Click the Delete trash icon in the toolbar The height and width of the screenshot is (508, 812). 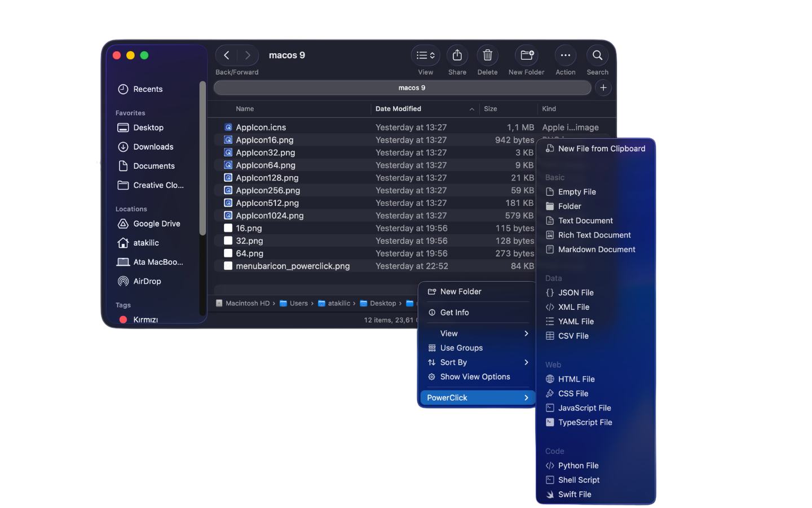[487, 55]
